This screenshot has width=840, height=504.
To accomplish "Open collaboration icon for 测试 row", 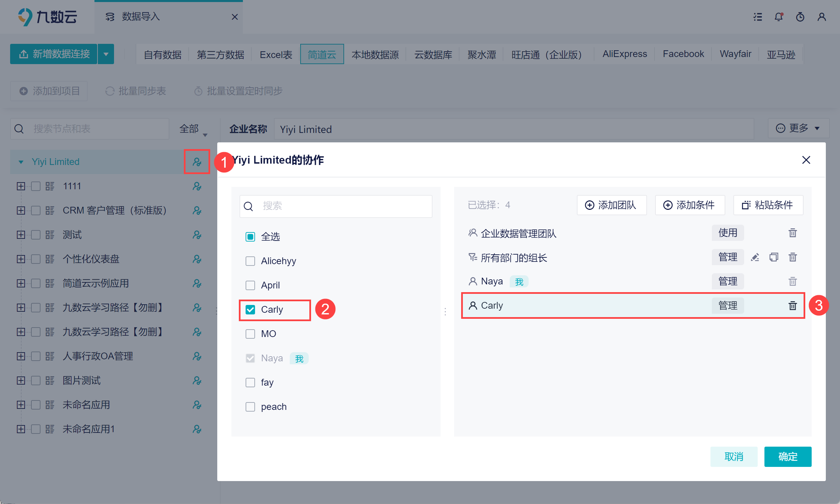I will (x=197, y=235).
